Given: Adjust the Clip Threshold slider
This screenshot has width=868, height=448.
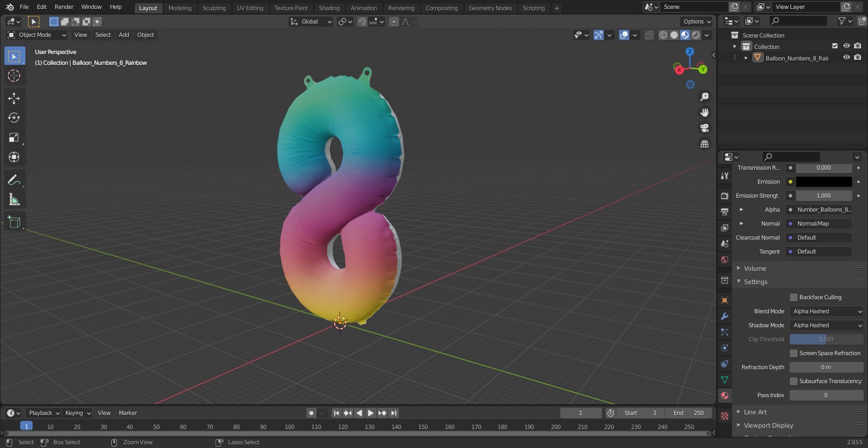Looking at the screenshot, I should (827, 339).
